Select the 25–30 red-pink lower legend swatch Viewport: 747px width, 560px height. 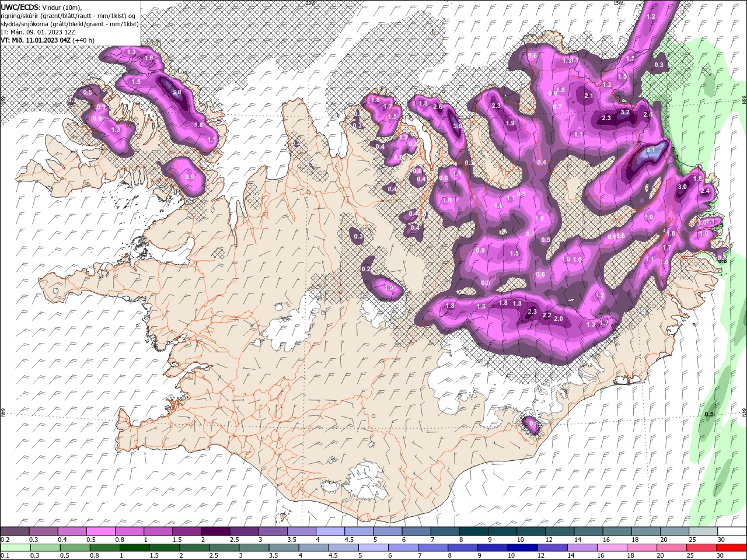(x=701, y=548)
